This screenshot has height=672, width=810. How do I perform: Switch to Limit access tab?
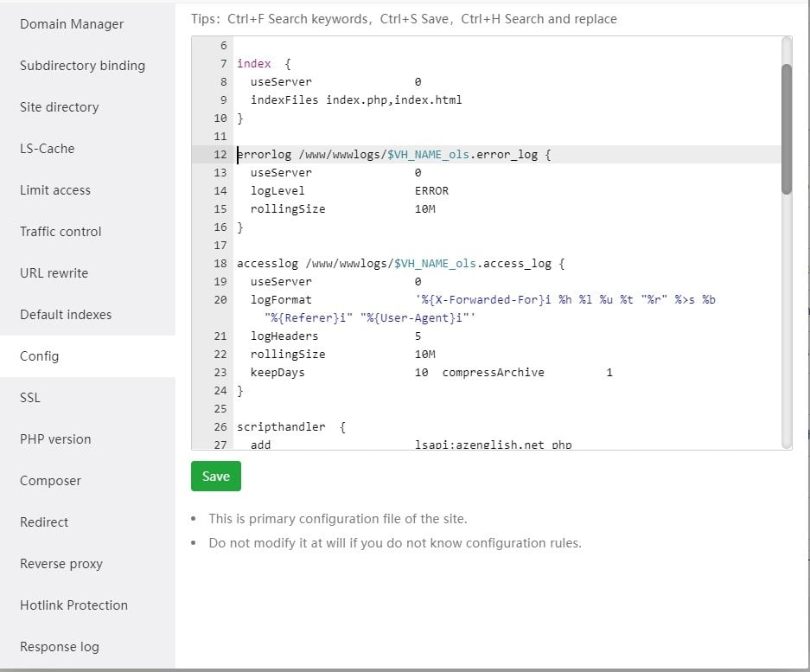click(54, 190)
